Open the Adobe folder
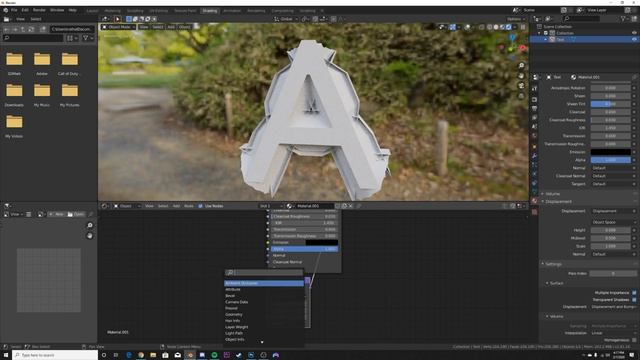The image size is (640, 360). pos(42,64)
